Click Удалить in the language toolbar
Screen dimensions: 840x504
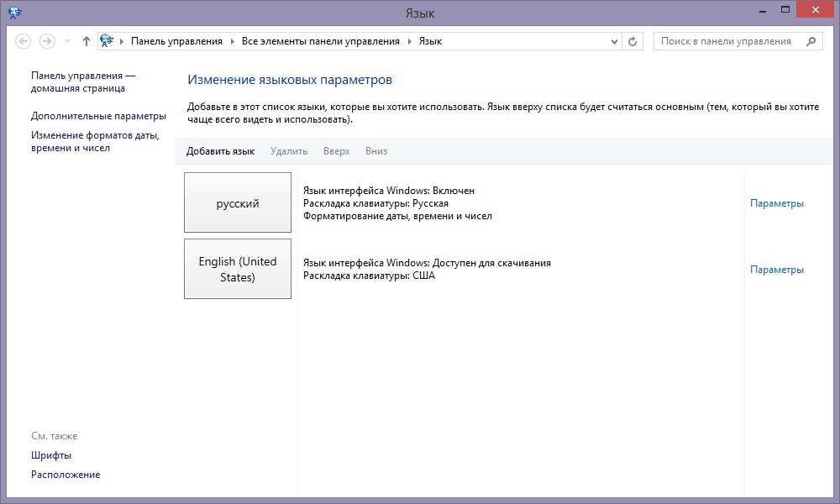(x=289, y=151)
